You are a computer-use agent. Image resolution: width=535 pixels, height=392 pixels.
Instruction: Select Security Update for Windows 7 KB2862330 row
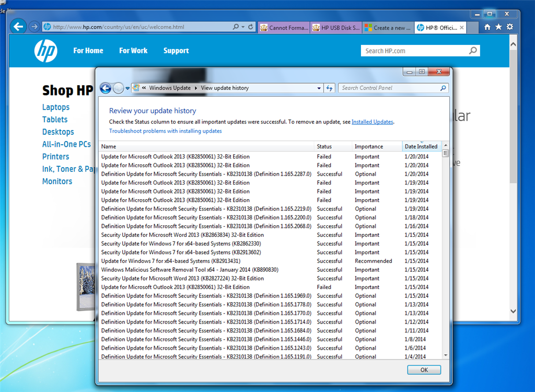[270, 244]
